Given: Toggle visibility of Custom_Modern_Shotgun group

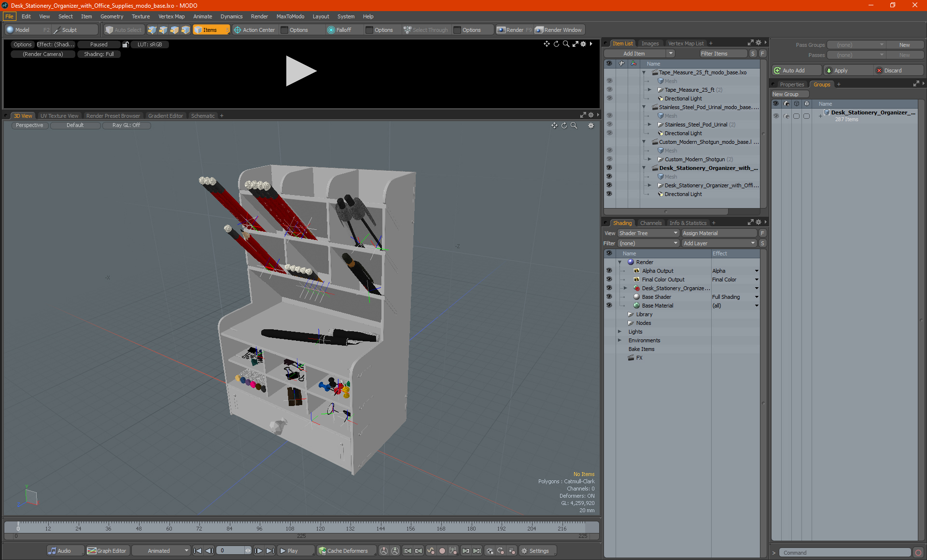Looking at the screenshot, I should 609,159.
